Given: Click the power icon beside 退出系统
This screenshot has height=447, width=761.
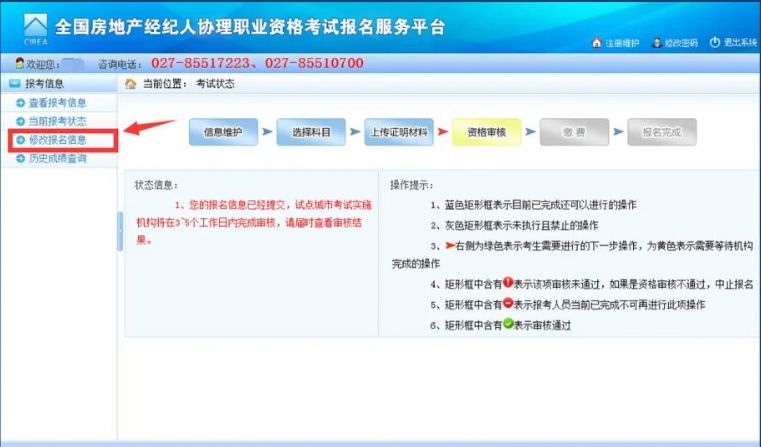Looking at the screenshot, I should [714, 42].
